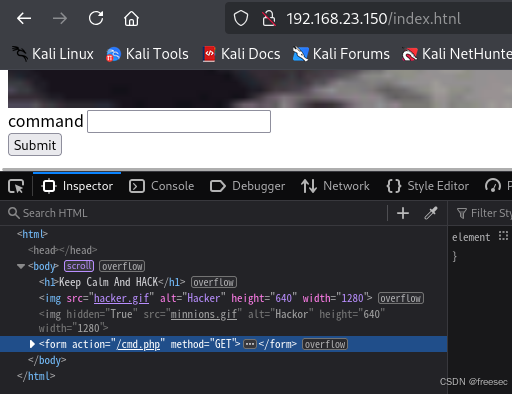Click the hacker image on the page
The height and width of the screenshot is (394, 512).
[260, 89]
